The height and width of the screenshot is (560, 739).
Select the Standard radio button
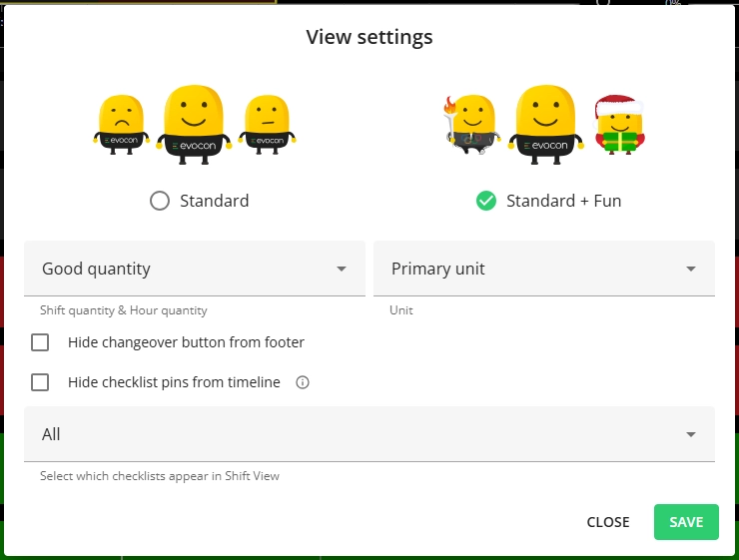click(160, 201)
